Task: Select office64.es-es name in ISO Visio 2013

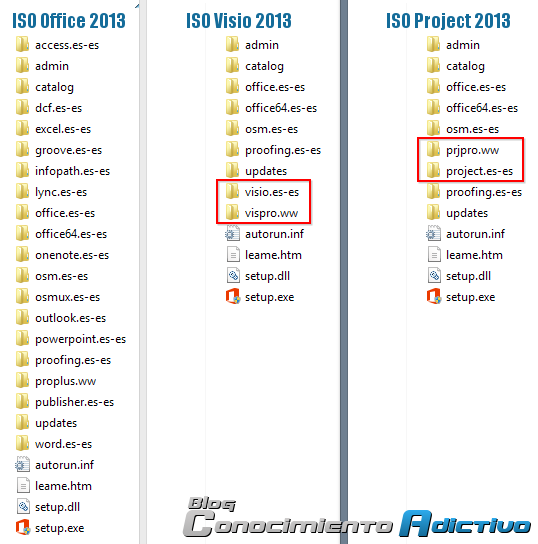Action: (x=281, y=108)
